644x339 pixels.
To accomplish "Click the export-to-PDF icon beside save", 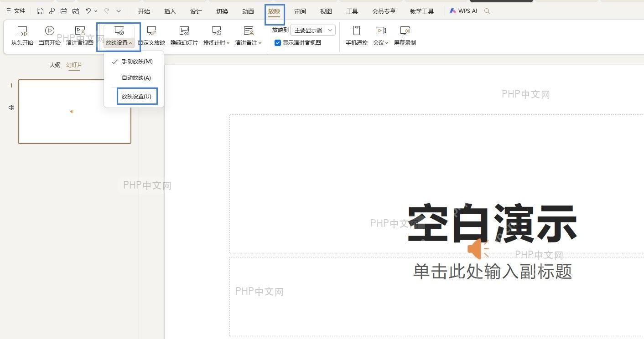I will (x=52, y=11).
